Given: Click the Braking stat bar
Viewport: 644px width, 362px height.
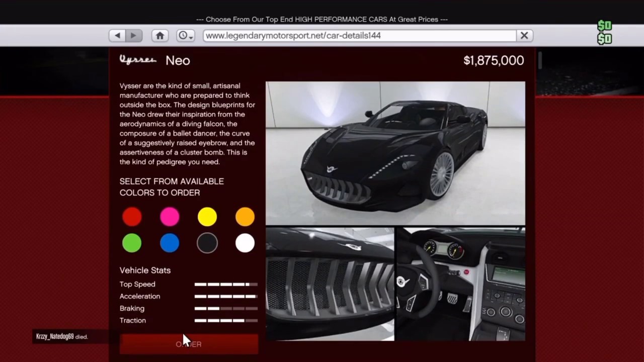Looking at the screenshot, I should tap(226, 308).
